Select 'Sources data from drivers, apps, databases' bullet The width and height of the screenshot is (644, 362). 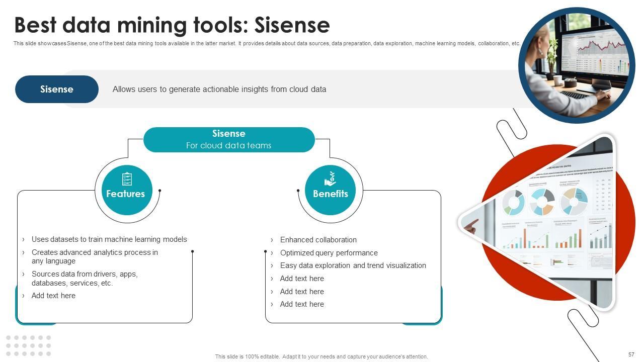(85, 279)
